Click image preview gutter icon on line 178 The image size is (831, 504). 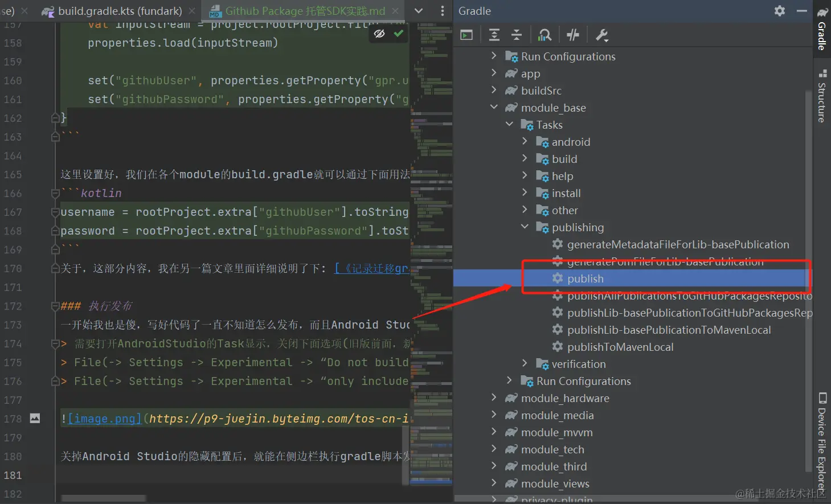click(35, 418)
